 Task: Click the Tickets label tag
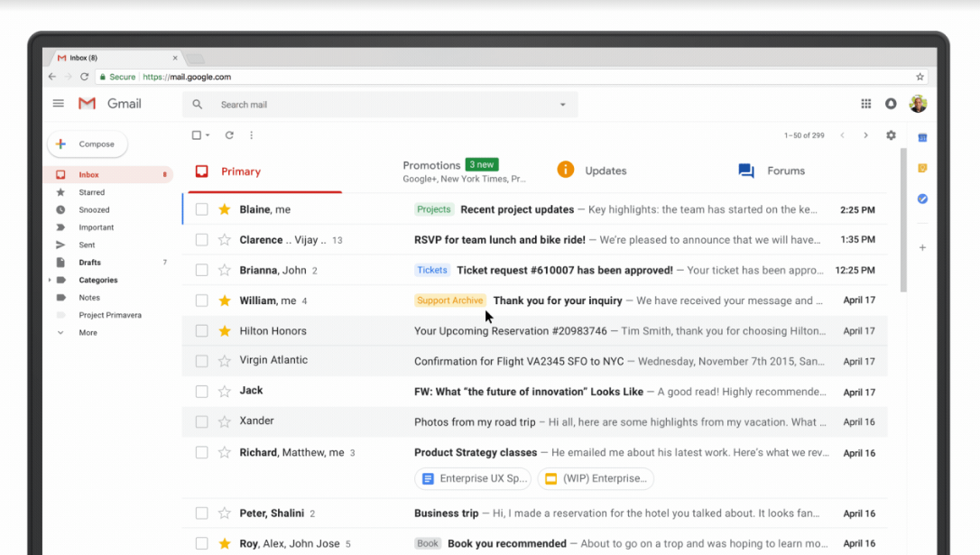(x=432, y=270)
